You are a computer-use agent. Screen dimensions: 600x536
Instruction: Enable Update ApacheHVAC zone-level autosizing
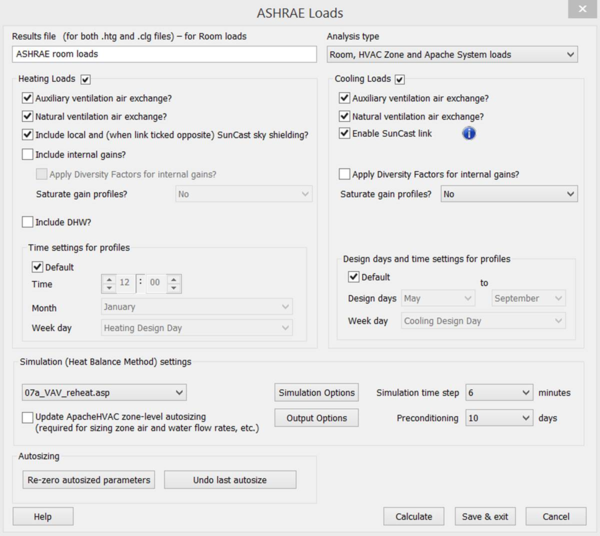click(27, 416)
